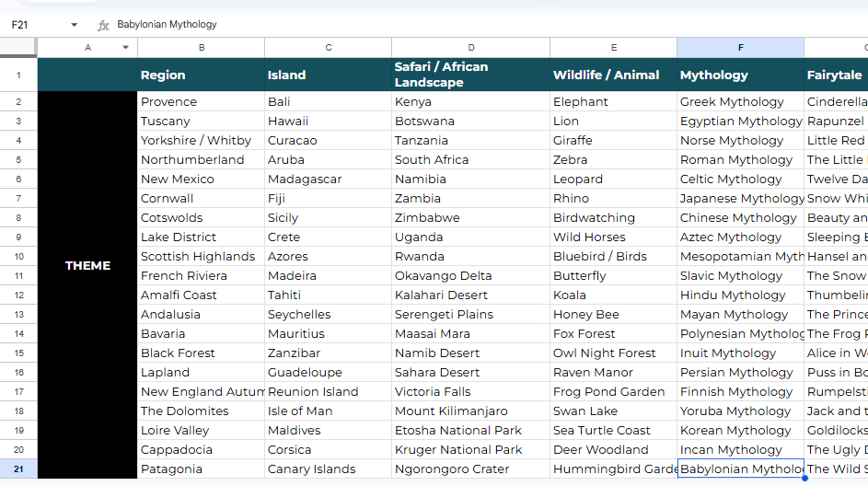Select the Kruger National Park cell
This screenshot has height=486, width=868.
471,449
